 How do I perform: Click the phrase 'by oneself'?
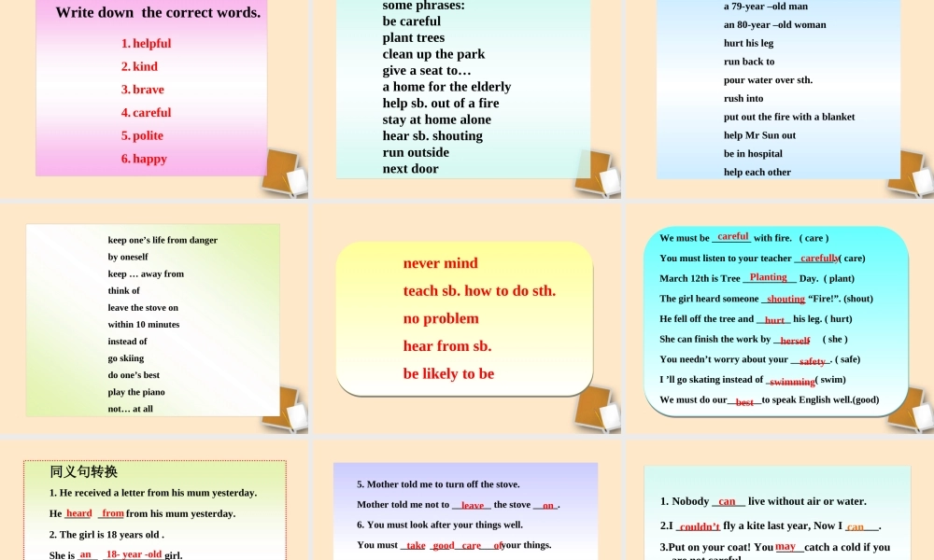(x=128, y=257)
